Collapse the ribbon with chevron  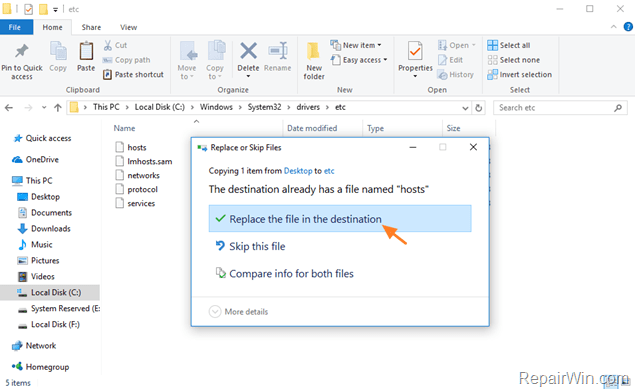pos(614,27)
